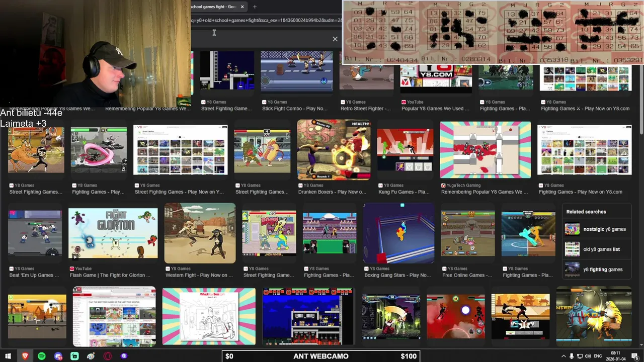Open the Free Online Games thumbnail
This screenshot has width=644, height=362.
468,233
